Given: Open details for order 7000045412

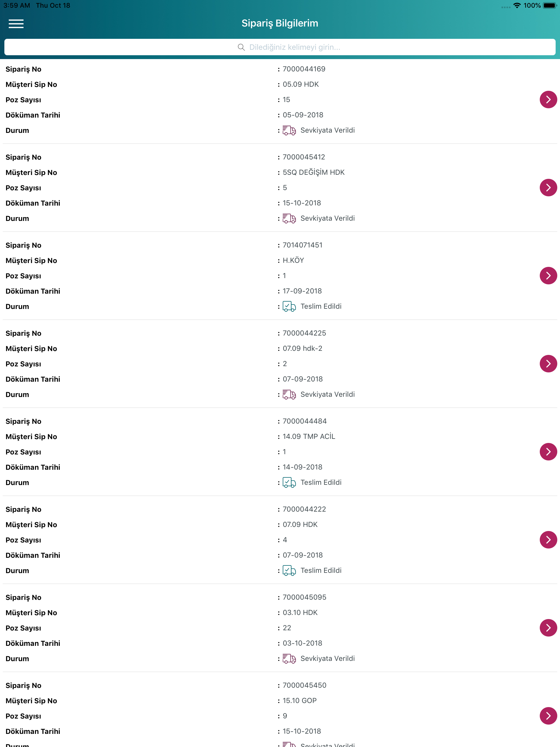Looking at the screenshot, I should pyautogui.click(x=548, y=188).
